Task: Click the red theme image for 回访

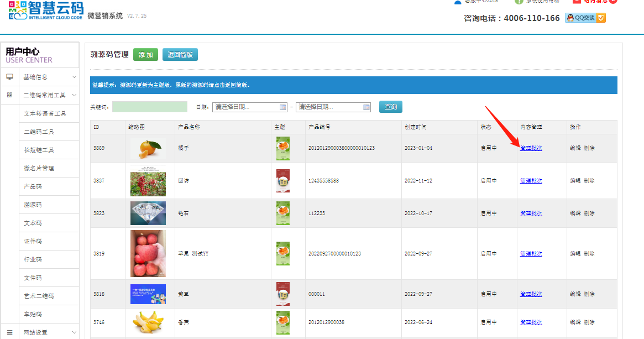Action: (x=283, y=181)
